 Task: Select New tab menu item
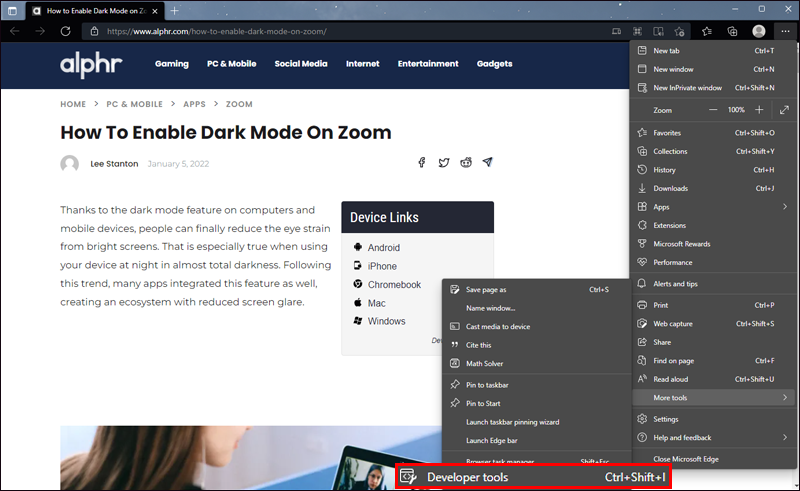(714, 51)
